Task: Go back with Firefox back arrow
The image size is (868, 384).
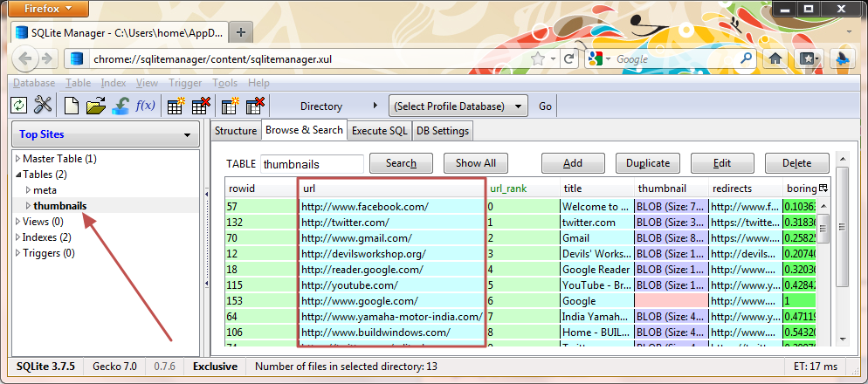Action: coord(25,58)
